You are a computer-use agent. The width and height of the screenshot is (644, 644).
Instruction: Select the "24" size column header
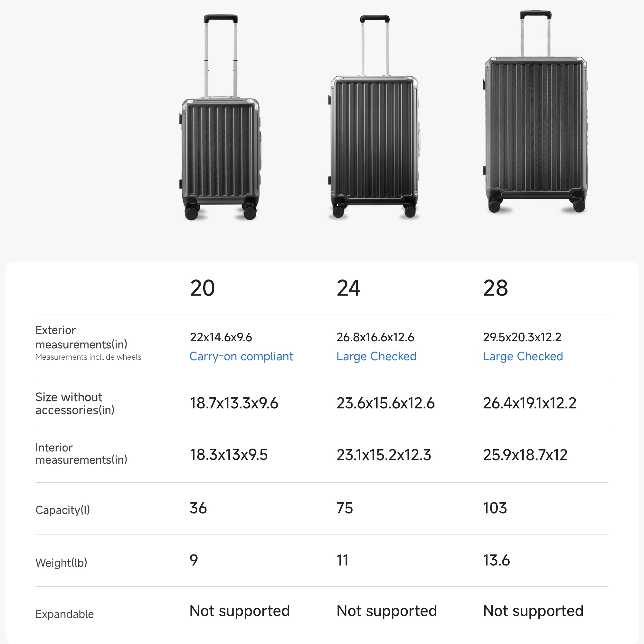(x=348, y=288)
